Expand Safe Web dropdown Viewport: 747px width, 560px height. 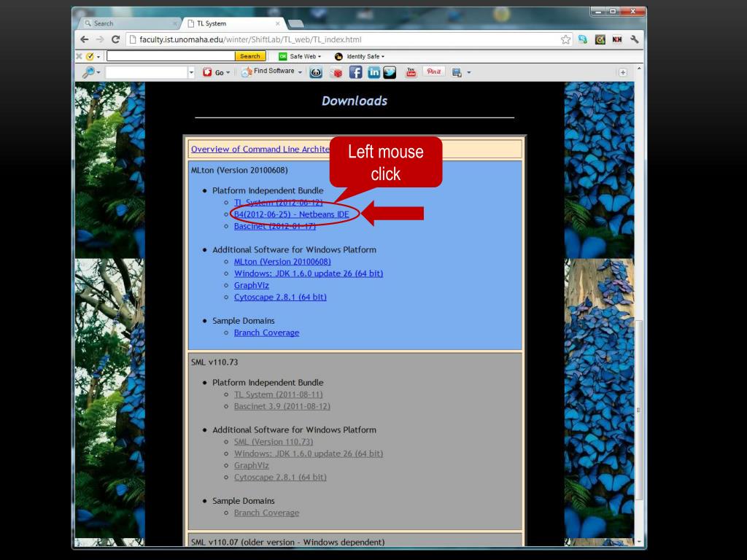pos(320,56)
